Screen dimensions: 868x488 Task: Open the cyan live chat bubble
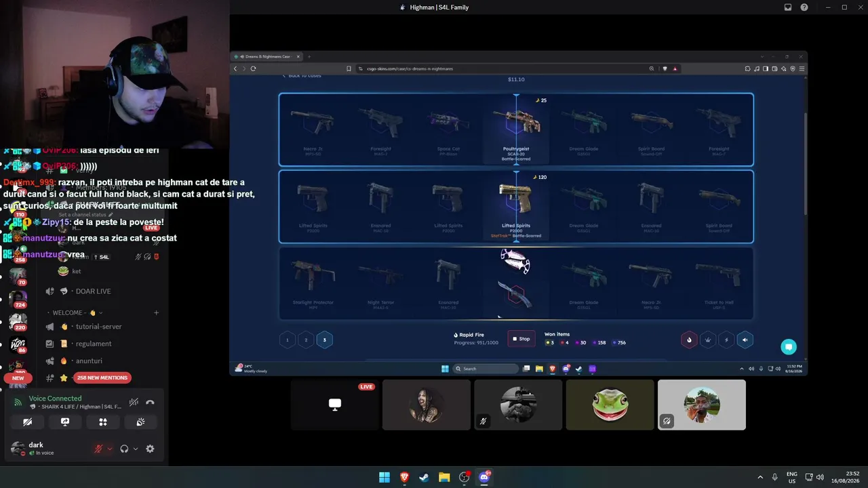pos(788,347)
